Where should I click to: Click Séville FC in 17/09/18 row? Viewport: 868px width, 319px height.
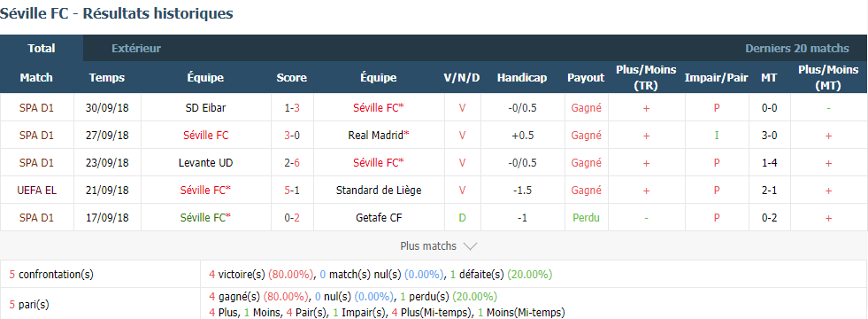point(205,218)
